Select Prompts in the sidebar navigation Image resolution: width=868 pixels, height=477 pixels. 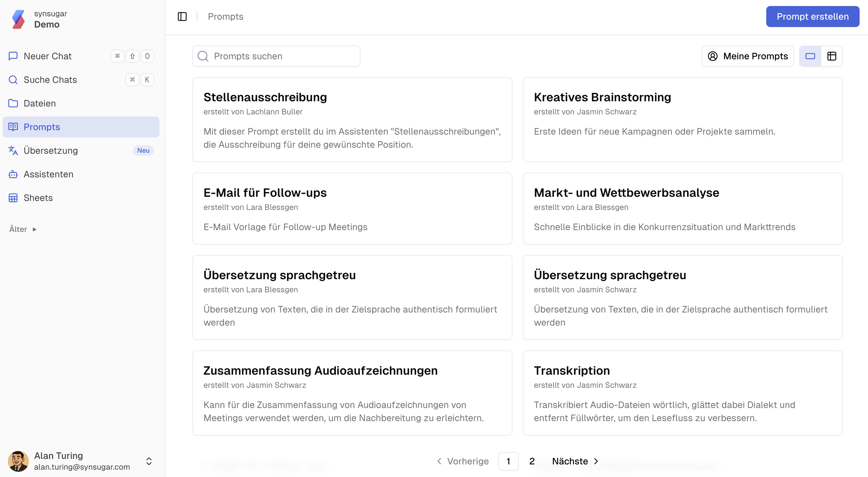point(42,127)
